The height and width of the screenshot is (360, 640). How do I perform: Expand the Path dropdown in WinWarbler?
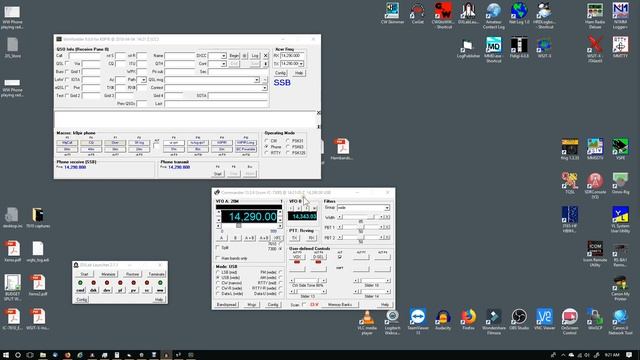tap(144, 80)
